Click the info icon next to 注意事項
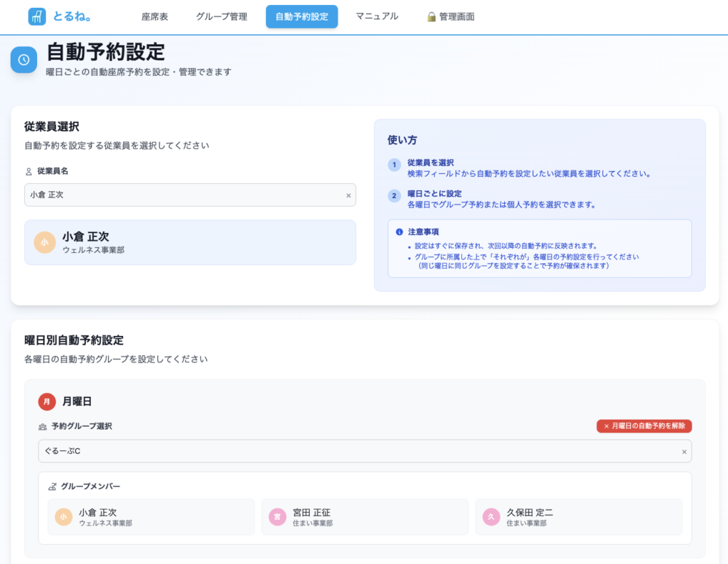The width and height of the screenshot is (728, 564). coord(400,232)
